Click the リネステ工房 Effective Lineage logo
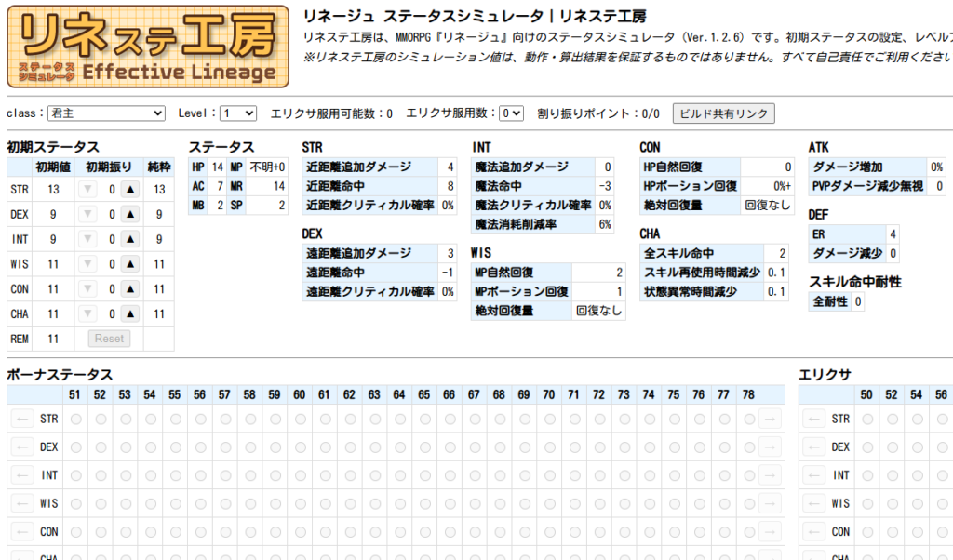Image resolution: width=953 pixels, height=560 pixels. click(148, 47)
